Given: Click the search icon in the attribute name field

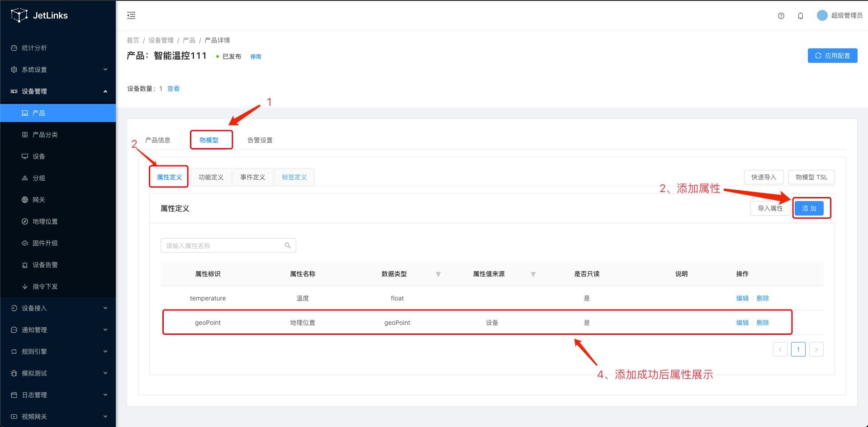Looking at the screenshot, I should click(288, 245).
